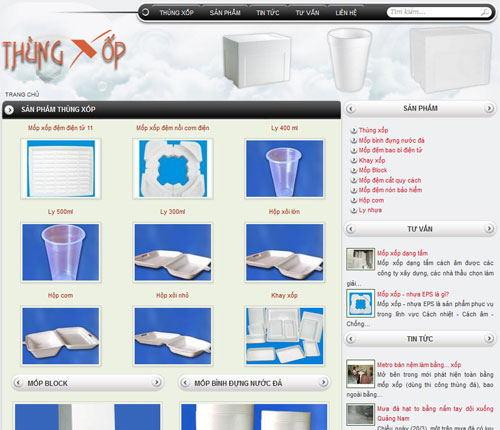Open MỐP BÌNH ĐỰNG NƯỚC ĐÁ section heading
Image resolution: width=500 pixels, height=430 pixels.
pos(238,383)
